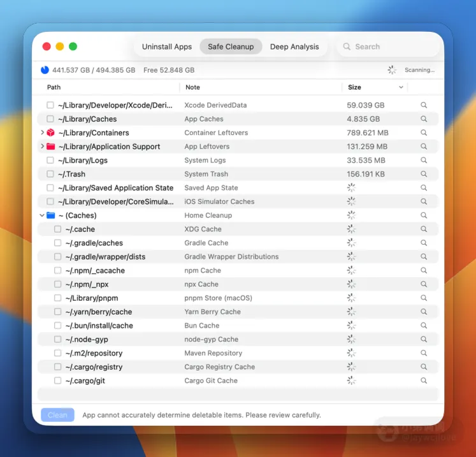The image size is (476, 457).
Task: Click the npx Cache magnifier icon
Action: 424,284
